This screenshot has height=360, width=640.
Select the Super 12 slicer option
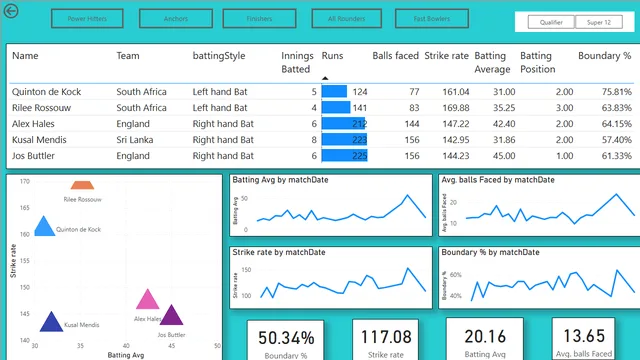pyautogui.click(x=599, y=22)
